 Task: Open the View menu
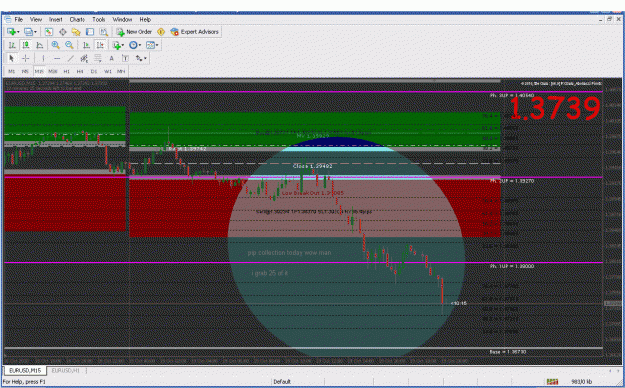pyautogui.click(x=36, y=19)
